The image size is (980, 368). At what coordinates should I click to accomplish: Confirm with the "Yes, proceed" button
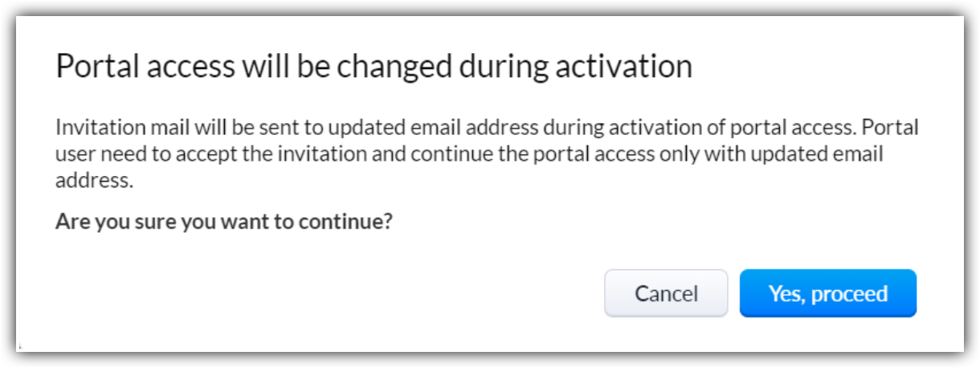tap(827, 293)
